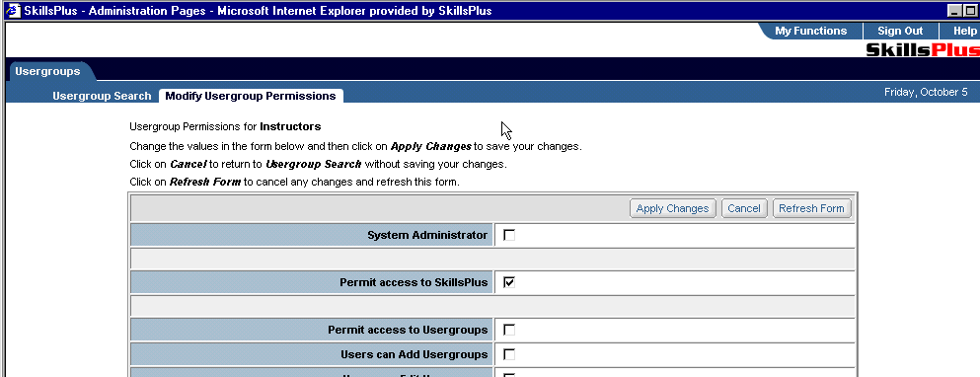The height and width of the screenshot is (377, 980).
Task: Uncheck Permit access to SkillsPlus
Action: coord(509,282)
